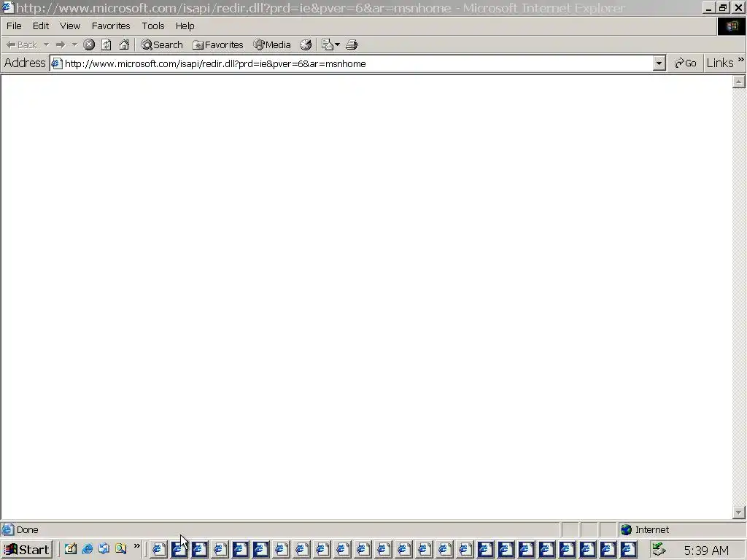Click the system tray hardware removal icon
The image size is (747, 560).
point(659,550)
